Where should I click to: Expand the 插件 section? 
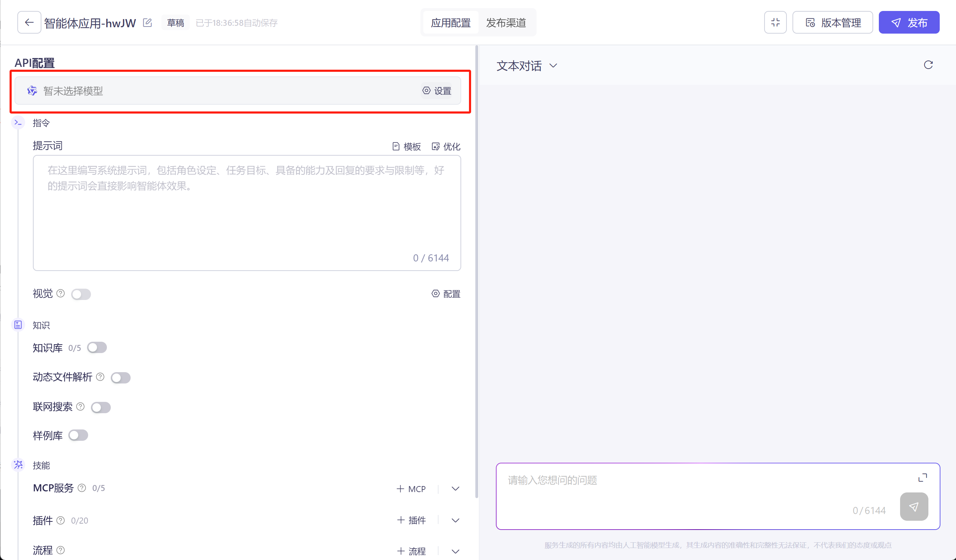click(x=455, y=520)
